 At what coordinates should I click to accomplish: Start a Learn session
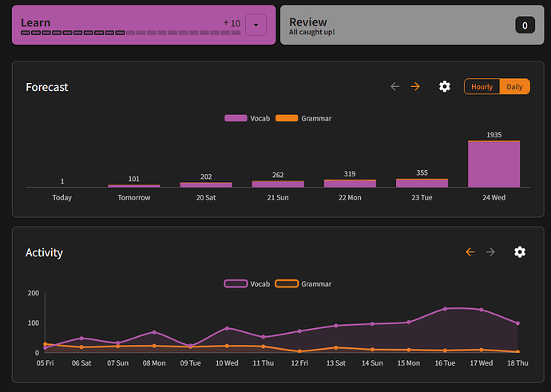[120, 22]
